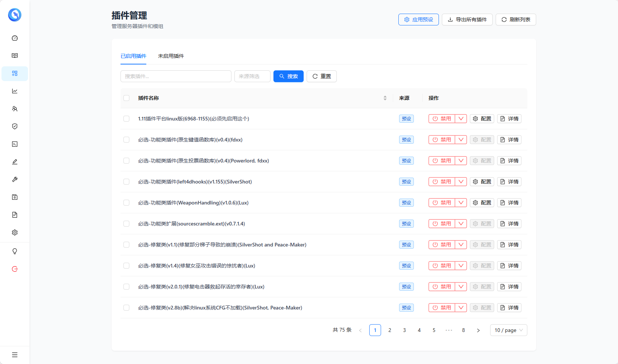Open 详情 for 修复部分梯子导致的崩溃 row
Viewport: 618px width, 364px height.
(x=509, y=245)
